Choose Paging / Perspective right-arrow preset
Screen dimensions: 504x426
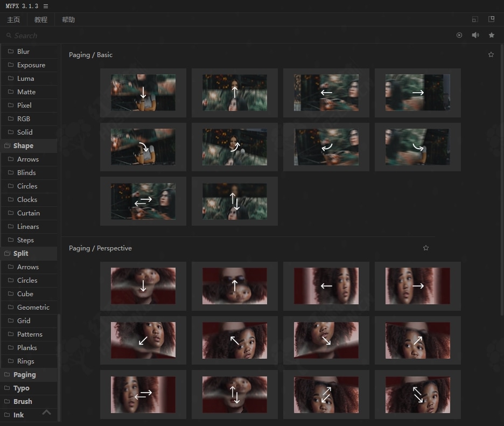[x=418, y=286]
